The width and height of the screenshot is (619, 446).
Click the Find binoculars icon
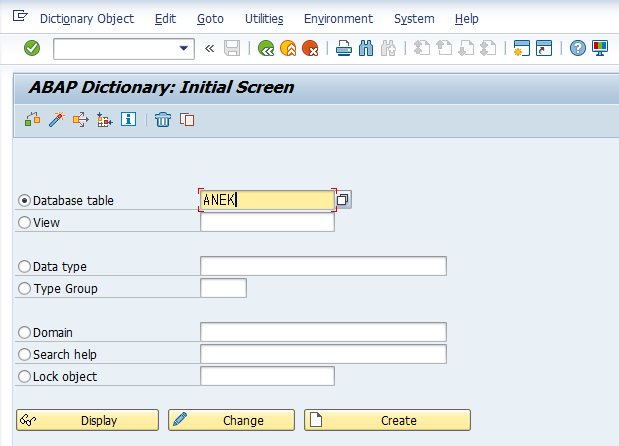(x=366, y=49)
